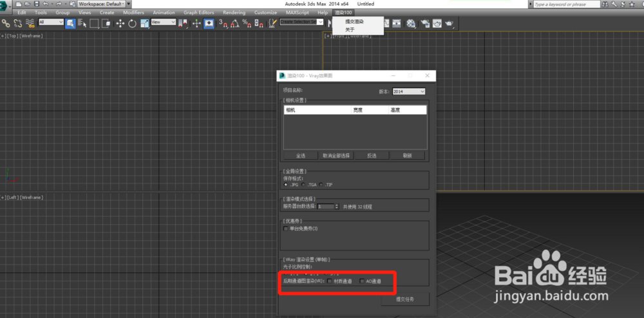Open the Rendering menu
The width and height of the screenshot is (644, 318).
[234, 13]
